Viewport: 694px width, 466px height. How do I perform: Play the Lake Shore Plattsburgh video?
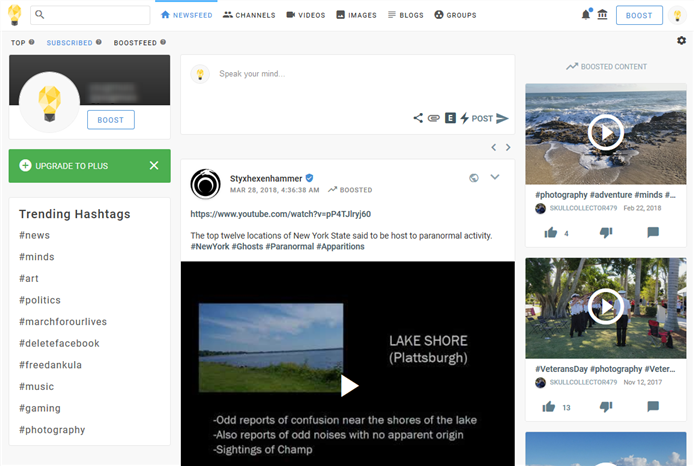348,385
